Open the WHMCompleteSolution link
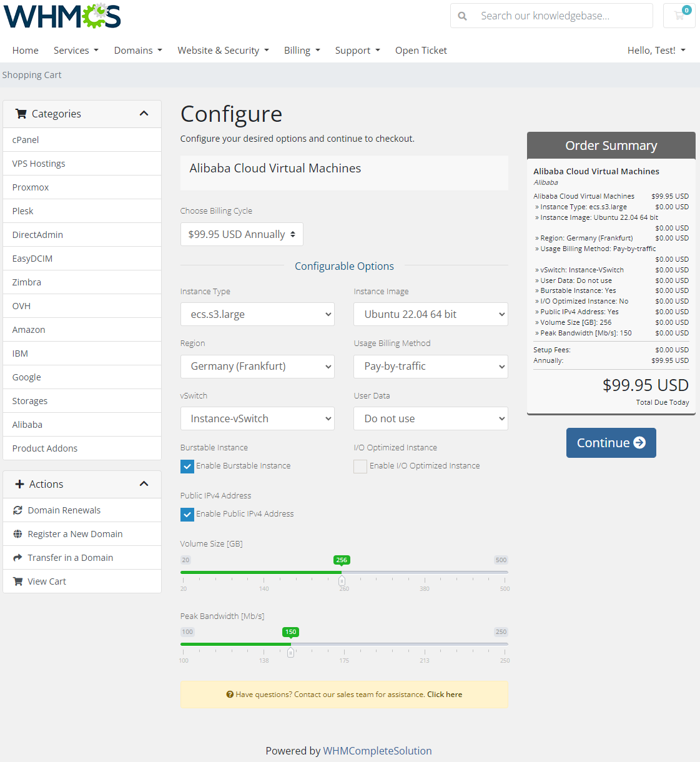Screen dimensions: 700x762 click(377, 751)
